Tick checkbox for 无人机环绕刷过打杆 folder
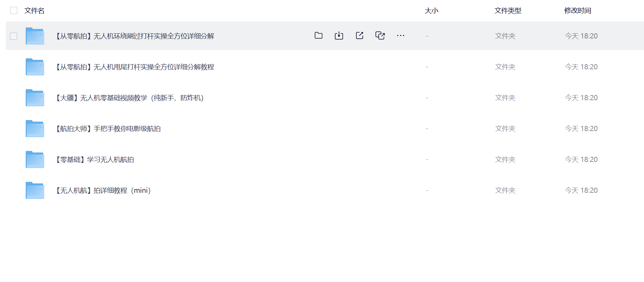 pyautogui.click(x=14, y=36)
